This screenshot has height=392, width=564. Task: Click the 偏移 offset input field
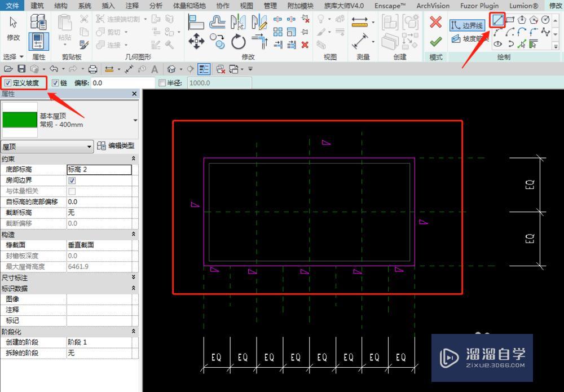(123, 83)
